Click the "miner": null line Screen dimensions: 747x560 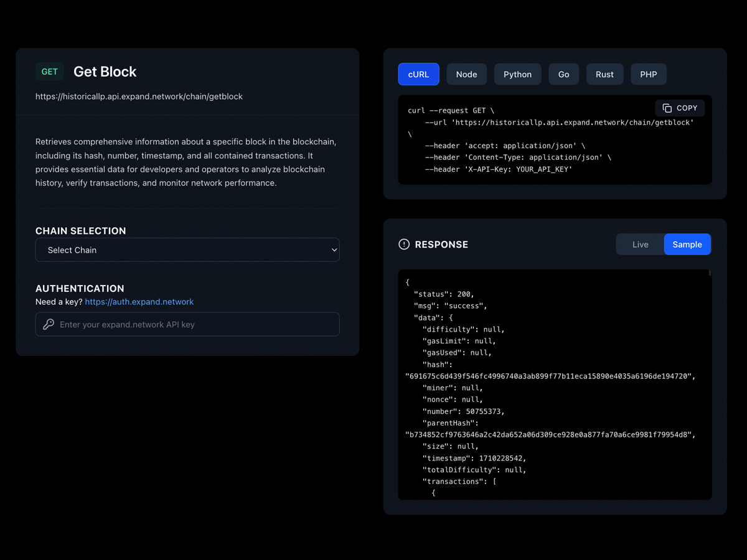pos(453,388)
